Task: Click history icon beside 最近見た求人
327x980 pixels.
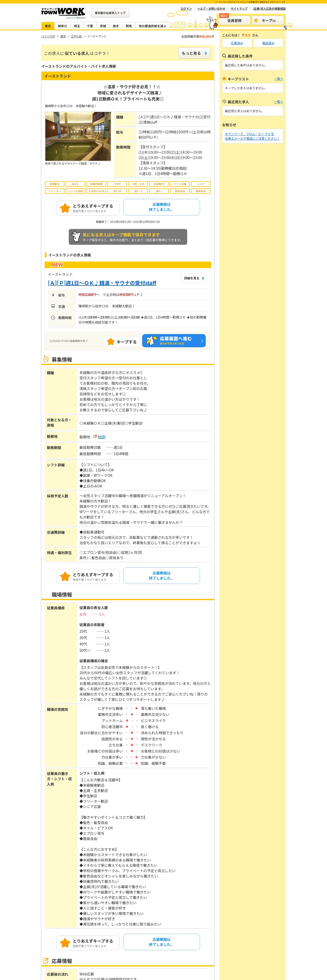Action: tap(224, 102)
